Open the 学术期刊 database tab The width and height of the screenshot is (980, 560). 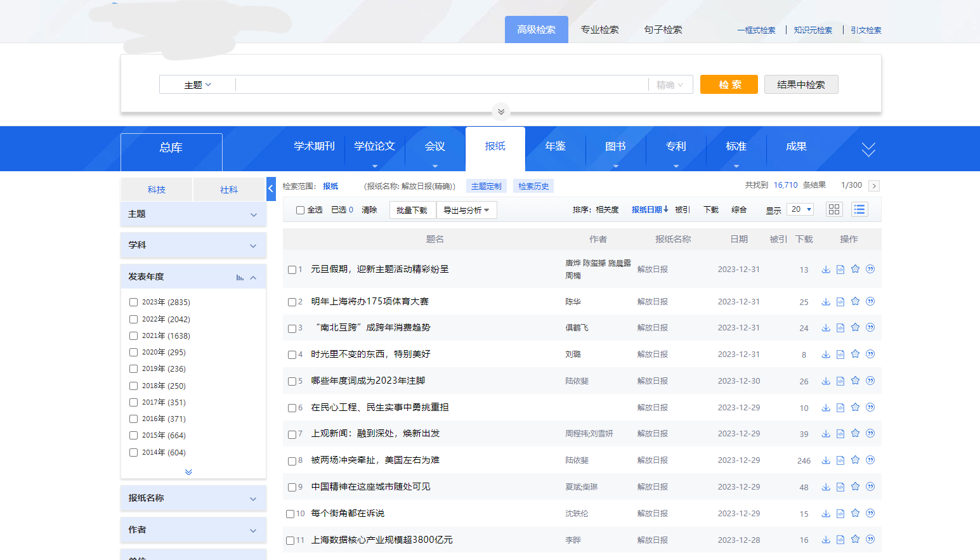coord(314,147)
